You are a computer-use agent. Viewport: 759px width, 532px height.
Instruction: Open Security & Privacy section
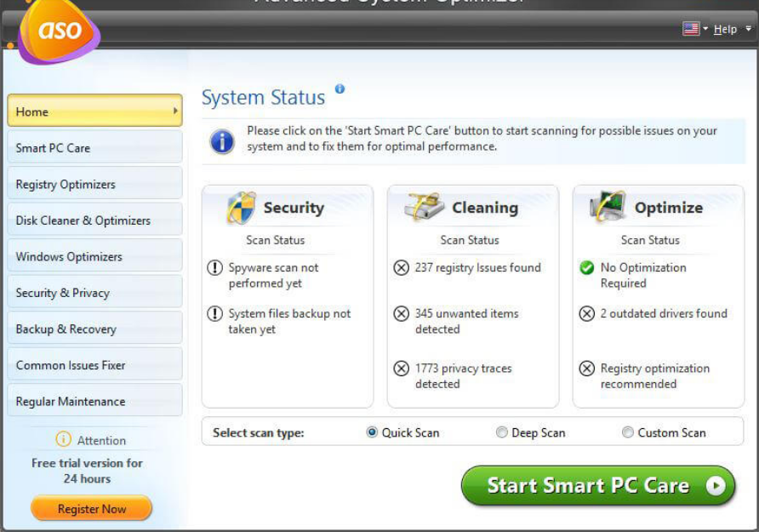[x=95, y=292]
